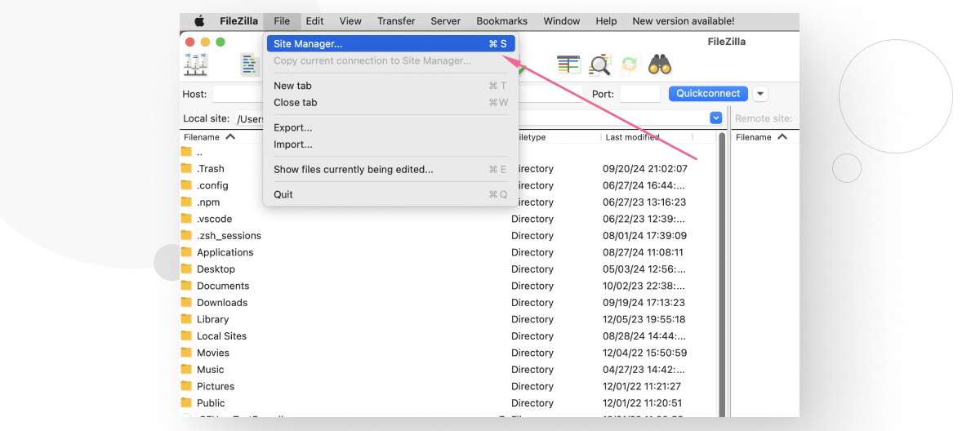Expand the Local site path dropdown
The image size is (980, 431).
pyautogui.click(x=716, y=118)
